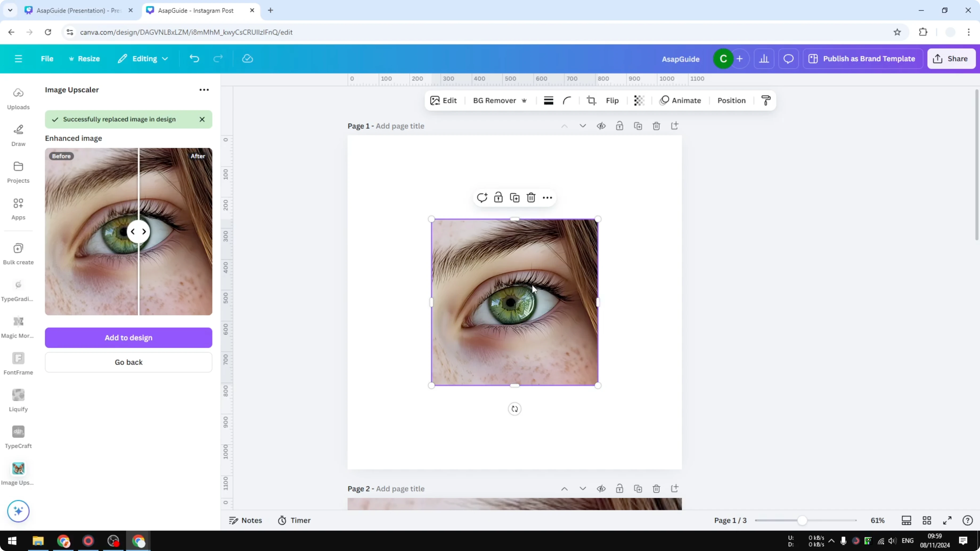
Task: Open the Image Upscaler options menu
Action: (x=204, y=90)
